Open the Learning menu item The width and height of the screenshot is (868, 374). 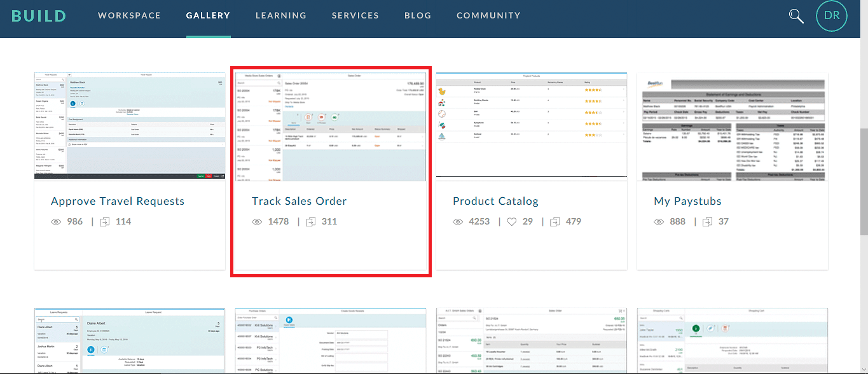pos(280,15)
